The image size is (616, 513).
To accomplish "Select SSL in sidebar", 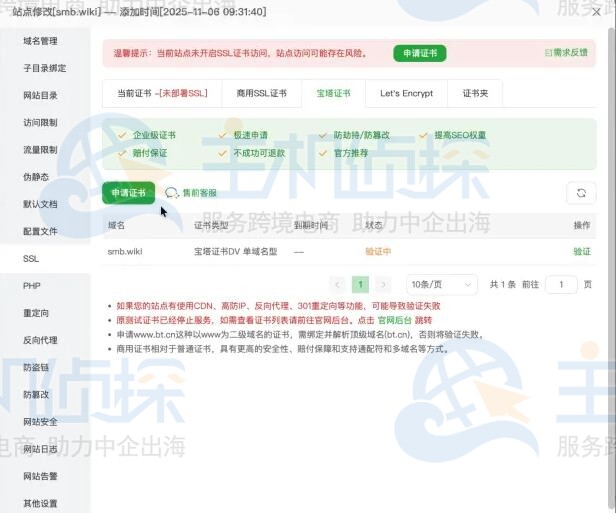I will (31, 258).
